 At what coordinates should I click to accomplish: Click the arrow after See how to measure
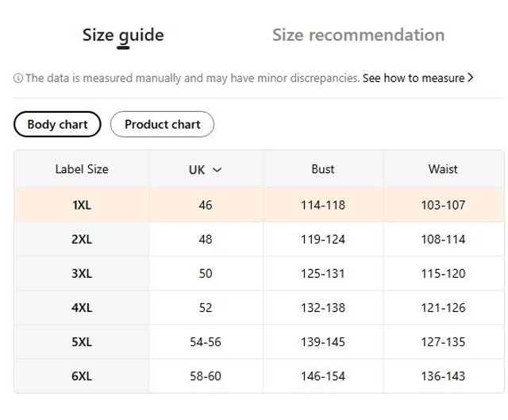(x=471, y=78)
